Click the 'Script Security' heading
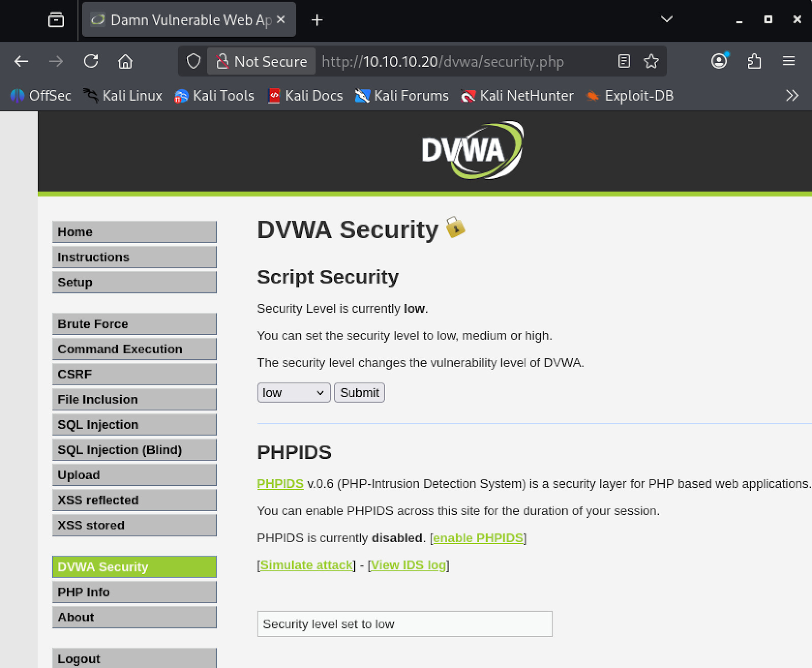The height and width of the screenshot is (668, 812). 328,277
